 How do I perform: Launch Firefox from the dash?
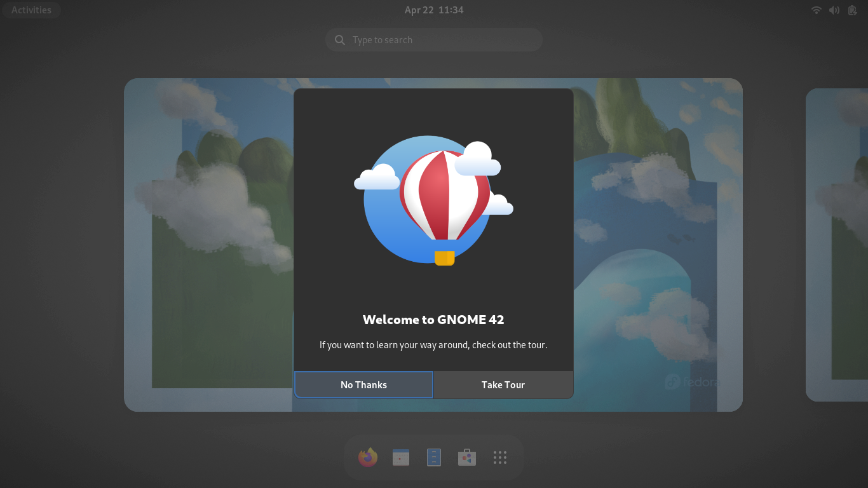tap(368, 457)
